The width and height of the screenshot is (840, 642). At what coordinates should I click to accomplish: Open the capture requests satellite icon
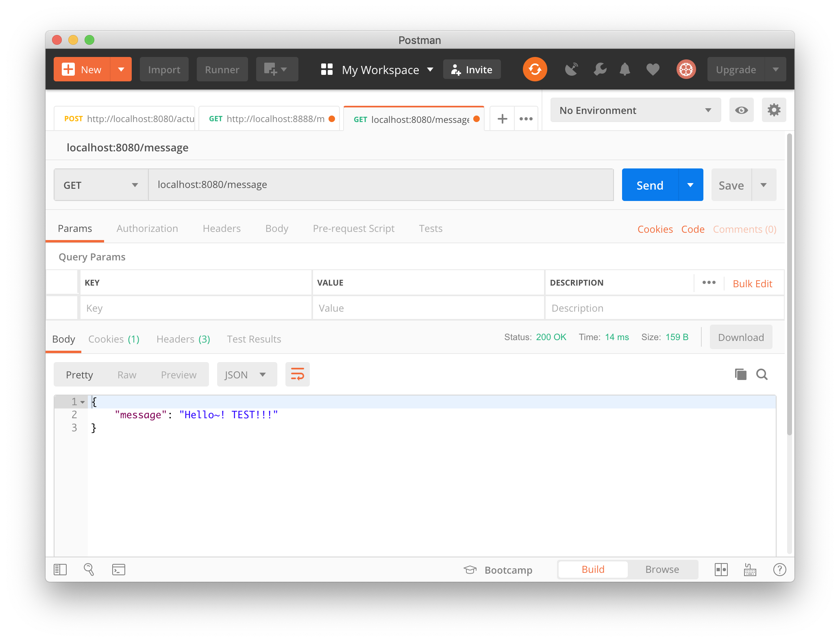click(571, 69)
